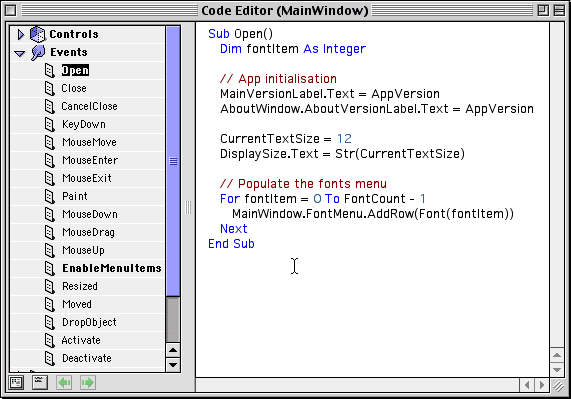This screenshot has height=399, width=571.
Task: Select the CancelClose event
Action: [89, 106]
